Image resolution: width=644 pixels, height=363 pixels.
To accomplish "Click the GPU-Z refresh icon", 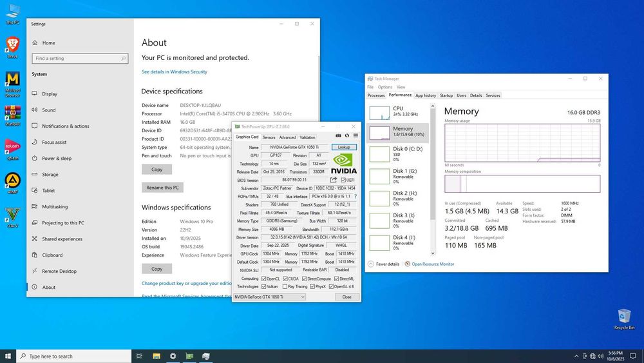I will tap(347, 135).
